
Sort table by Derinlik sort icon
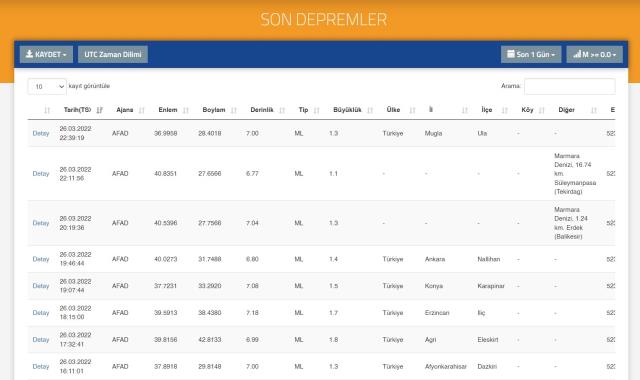coord(282,110)
